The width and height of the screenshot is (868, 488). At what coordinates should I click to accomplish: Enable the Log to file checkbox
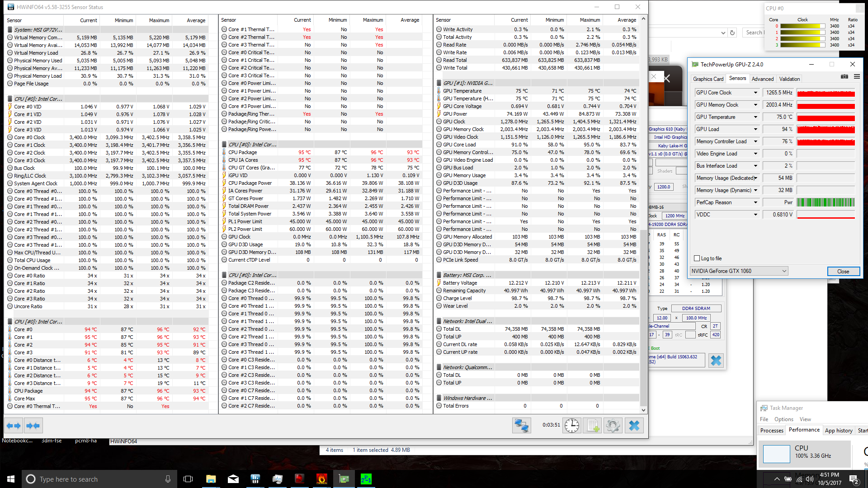[x=697, y=258]
